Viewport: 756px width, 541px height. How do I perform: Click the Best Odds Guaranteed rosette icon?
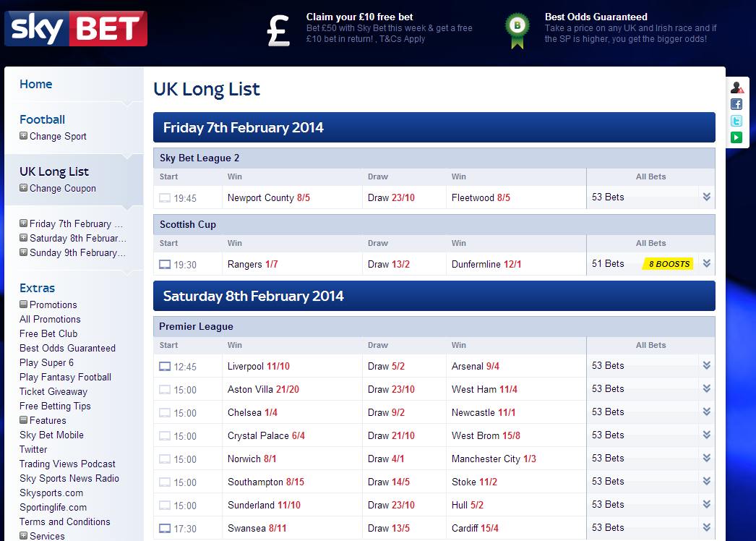coord(517,30)
